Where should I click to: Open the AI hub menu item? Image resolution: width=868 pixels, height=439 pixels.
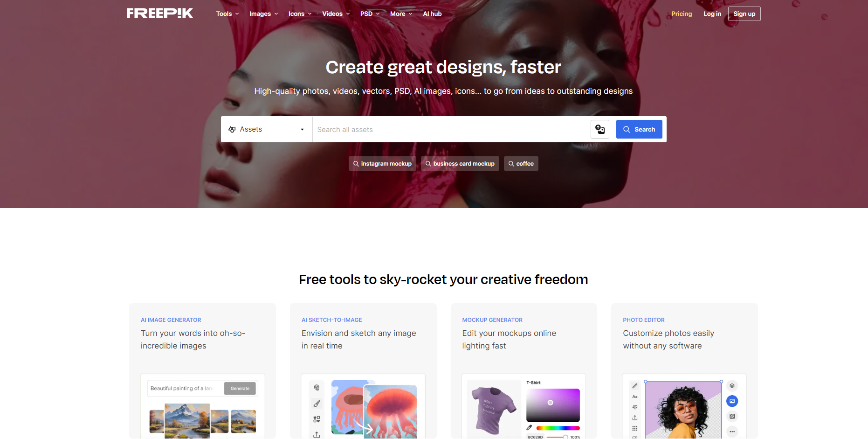[x=432, y=14]
